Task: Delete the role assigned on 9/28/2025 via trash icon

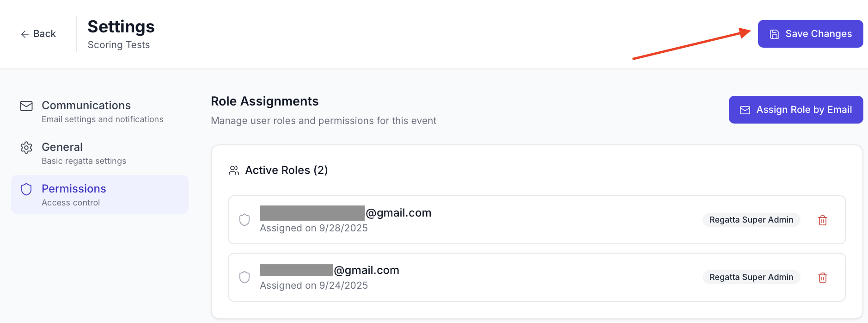Action: pos(823,220)
